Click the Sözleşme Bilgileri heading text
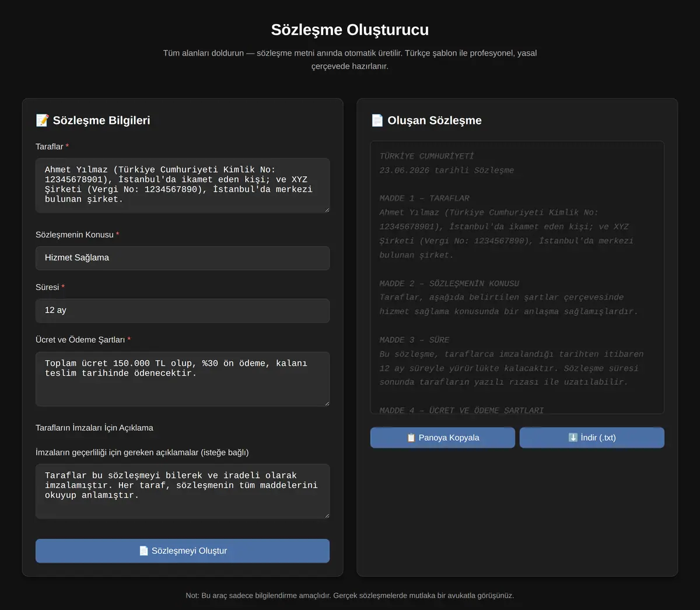The image size is (700, 610). [101, 120]
